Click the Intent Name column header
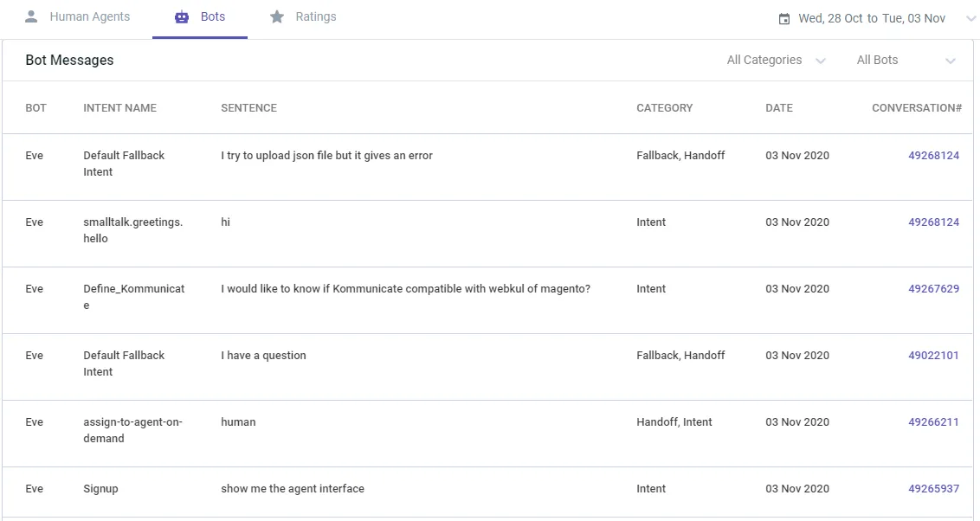The image size is (980, 521). click(x=119, y=108)
